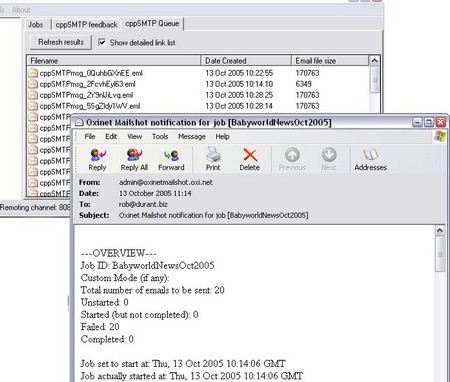Viewport: 450px width, 382px height.
Task: Open the View menu
Action: pos(135,136)
